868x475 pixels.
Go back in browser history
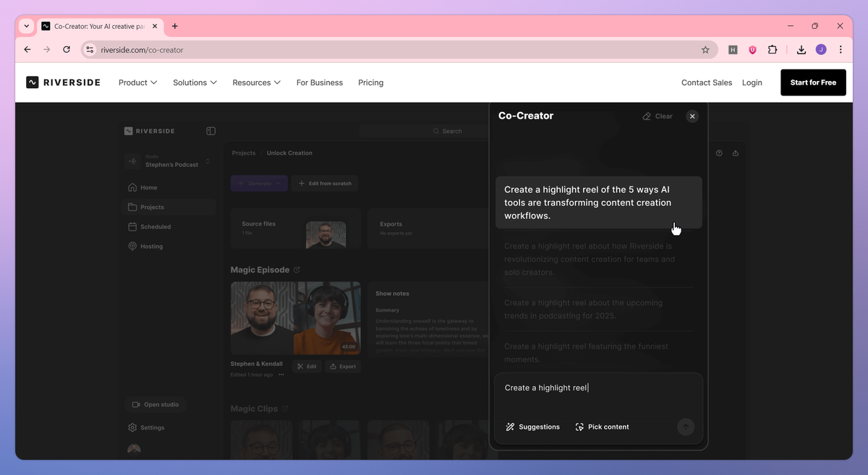(27, 50)
